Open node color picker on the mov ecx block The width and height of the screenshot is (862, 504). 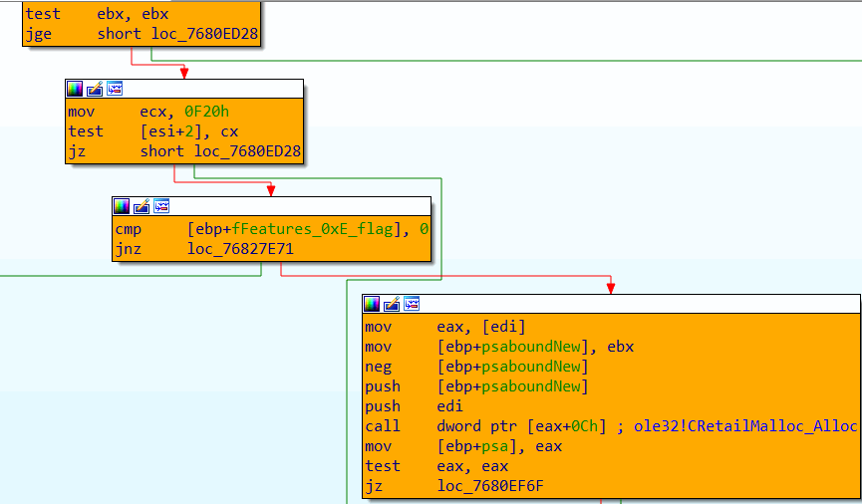point(76,89)
